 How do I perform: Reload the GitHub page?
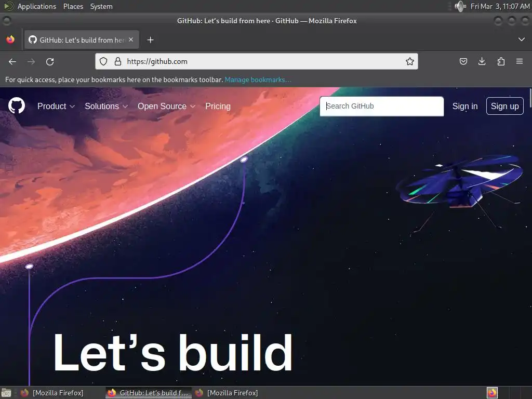point(50,62)
